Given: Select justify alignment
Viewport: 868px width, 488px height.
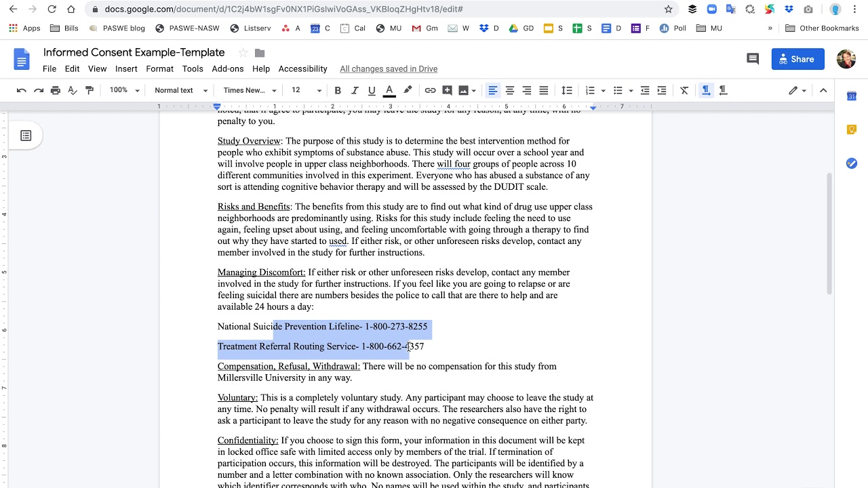Looking at the screenshot, I should pos(544,90).
